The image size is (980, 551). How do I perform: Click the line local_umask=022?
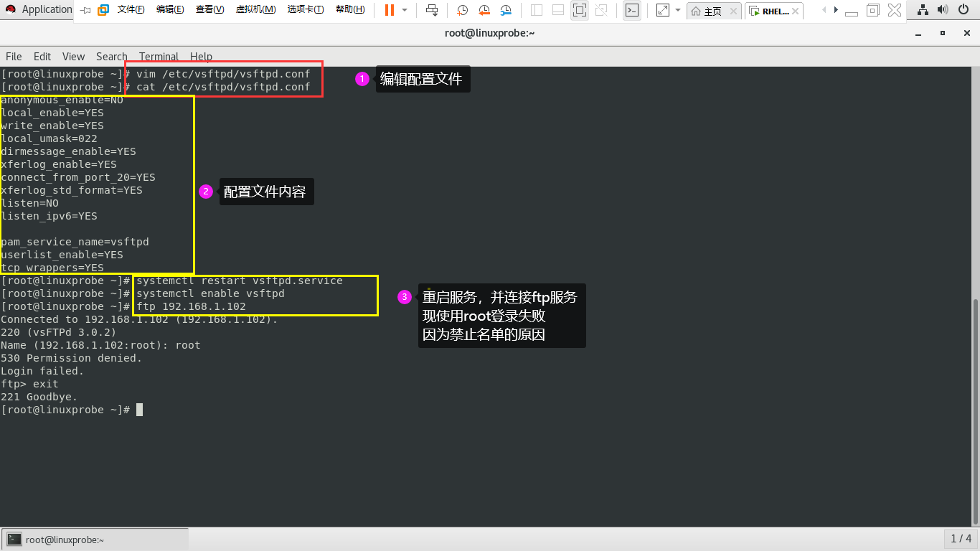[50, 138]
